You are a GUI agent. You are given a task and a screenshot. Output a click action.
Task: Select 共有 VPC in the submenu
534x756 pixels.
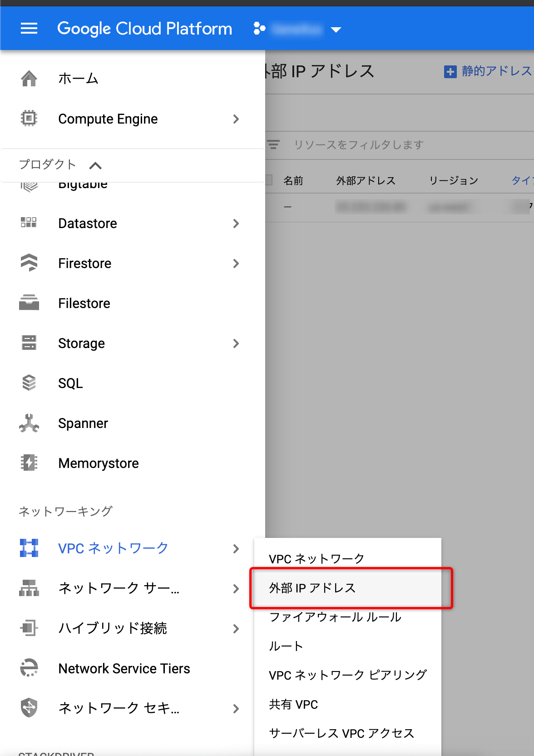(348, 704)
